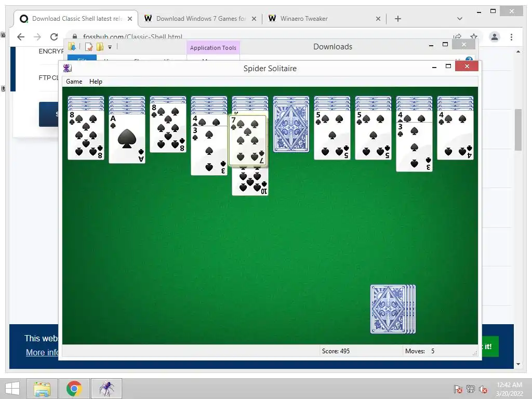The width and height of the screenshot is (532, 399).
Task: Open the Application Tools tab in Downloads window
Action: click(x=213, y=48)
